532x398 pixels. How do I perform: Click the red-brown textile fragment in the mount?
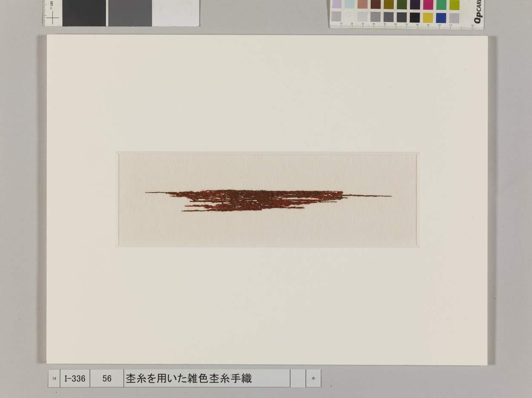point(268,200)
